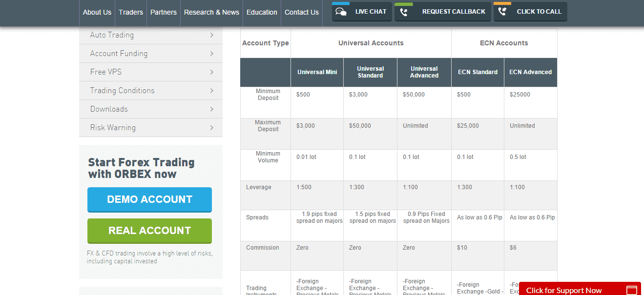Expand the Trading Conditions chevron
Image resolution: width=644 pixels, height=295 pixels.
tap(211, 91)
